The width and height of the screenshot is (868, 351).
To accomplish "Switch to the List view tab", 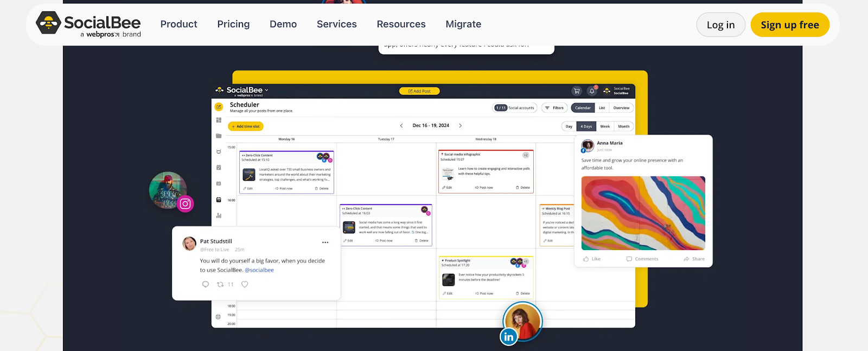I will pyautogui.click(x=602, y=108).
